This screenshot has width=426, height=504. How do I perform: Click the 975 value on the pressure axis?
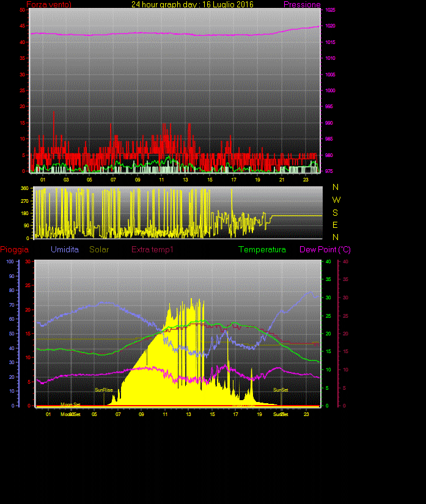pos(329,171)
